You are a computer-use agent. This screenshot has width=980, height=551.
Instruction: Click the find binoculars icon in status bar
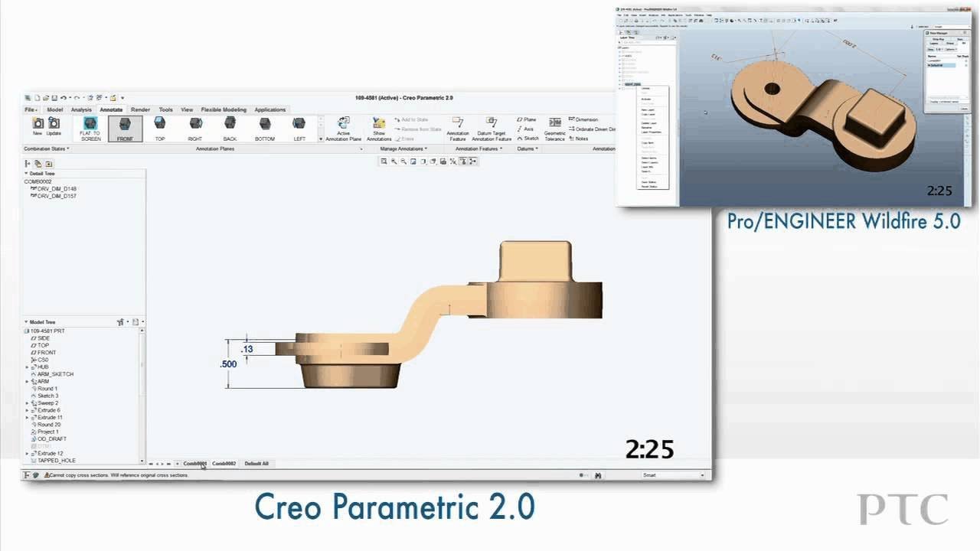click(598, 475)
